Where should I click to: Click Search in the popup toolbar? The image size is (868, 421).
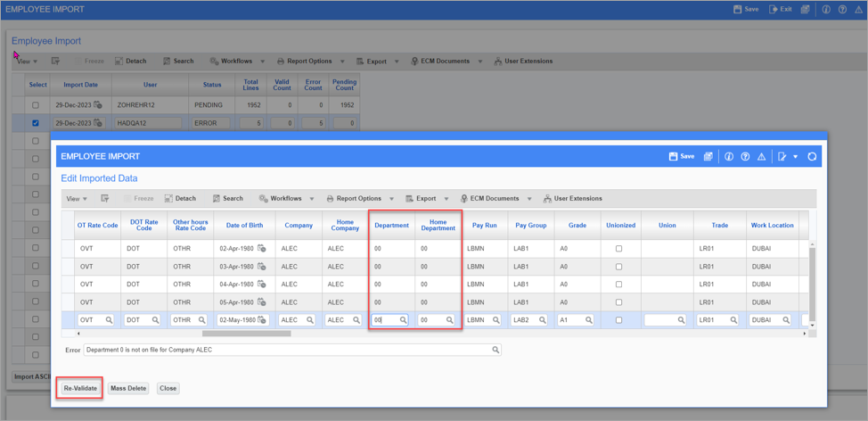227,198
